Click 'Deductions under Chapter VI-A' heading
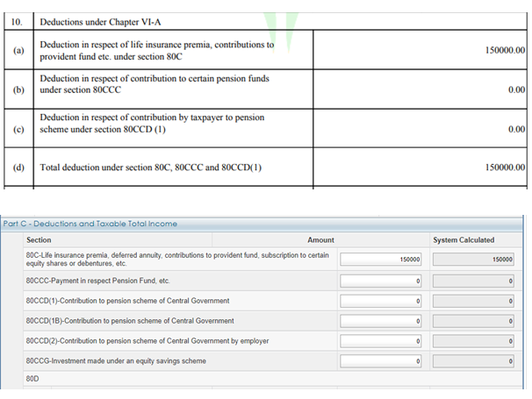 [100, 22]
